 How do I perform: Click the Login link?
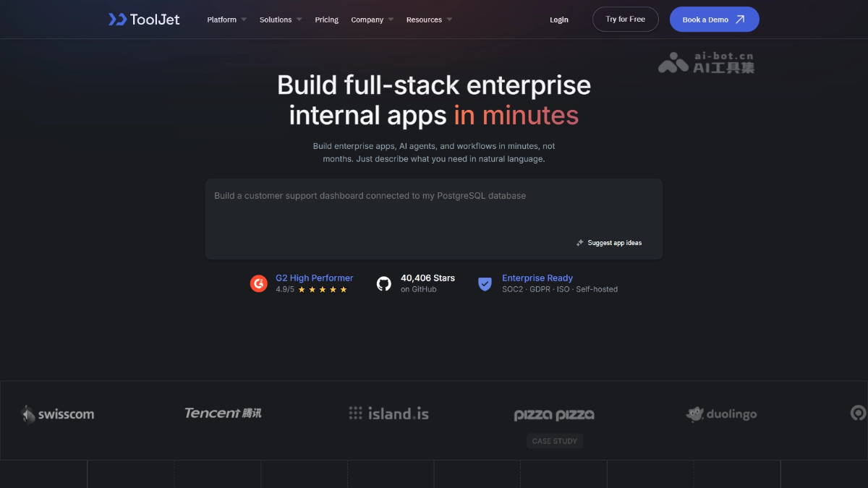click(x=559, y=20)
